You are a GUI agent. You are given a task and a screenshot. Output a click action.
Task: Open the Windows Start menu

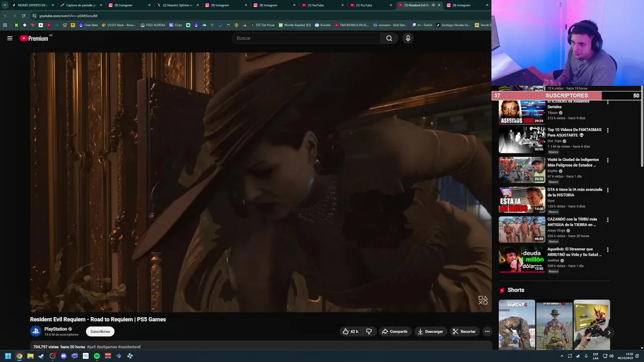click(8, 356)
